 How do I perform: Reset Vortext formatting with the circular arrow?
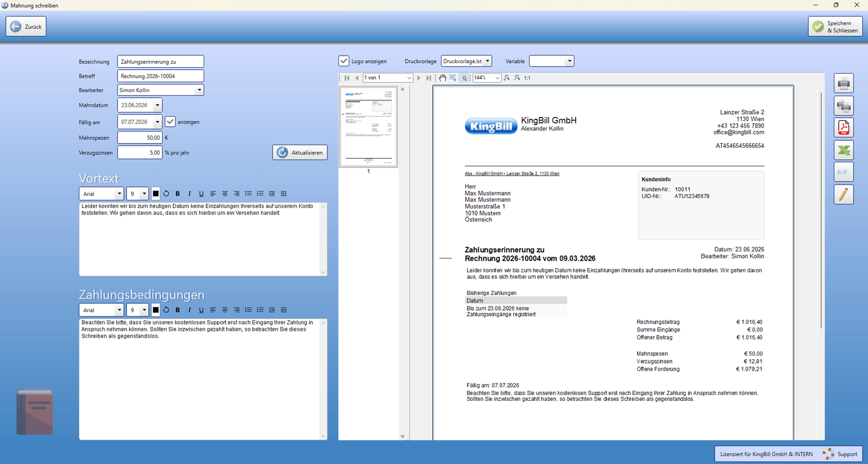pyautogui.click(x=166, y=194)
